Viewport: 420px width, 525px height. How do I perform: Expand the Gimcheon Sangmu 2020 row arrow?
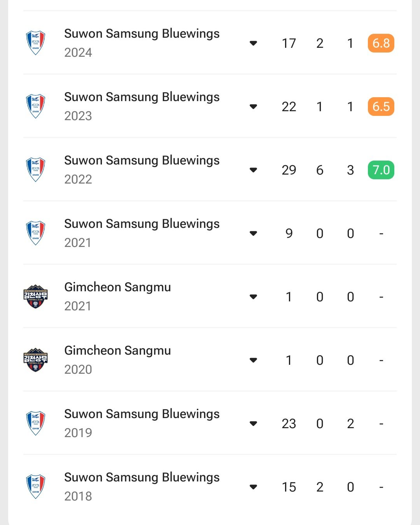(254, 360)
